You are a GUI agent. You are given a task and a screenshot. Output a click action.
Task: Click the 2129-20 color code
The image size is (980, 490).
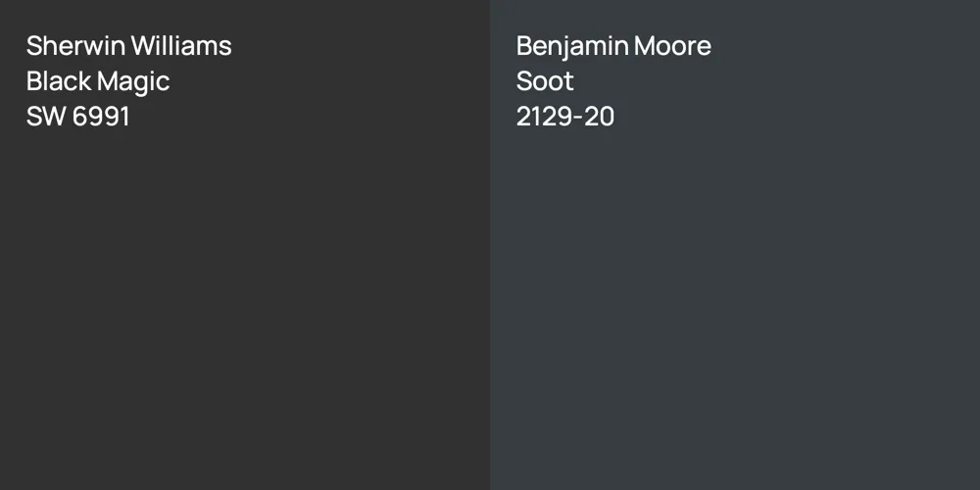pyautogui.click(x=565, y=117)
